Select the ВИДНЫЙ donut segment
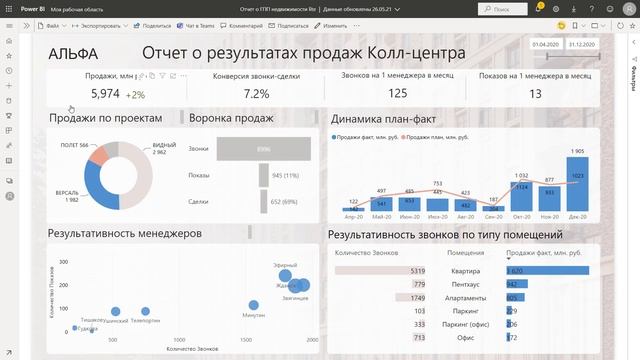This screenshot has height=360, width=640. [143, 176]
